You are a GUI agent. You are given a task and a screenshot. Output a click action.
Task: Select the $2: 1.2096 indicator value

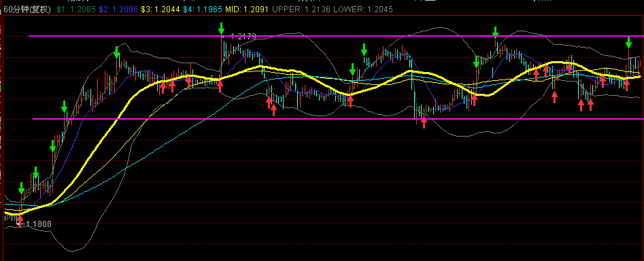(118, 9)
